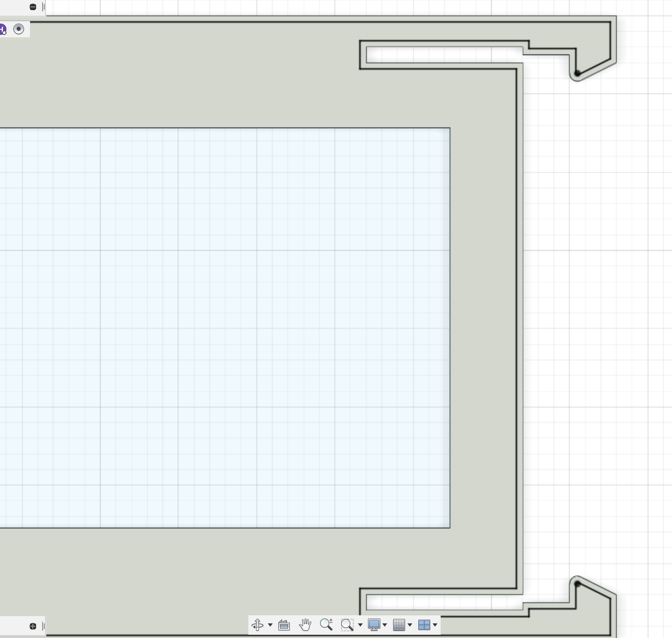The height and width of the screenshot is (638, 672).
Task: Select the Zoom Window tool
Action: point(347,625)
